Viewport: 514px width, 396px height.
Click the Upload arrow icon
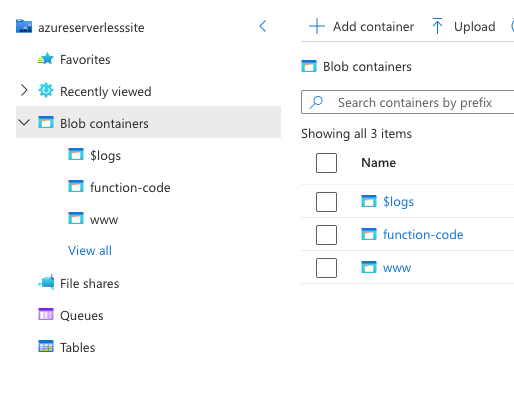[437, 26]
